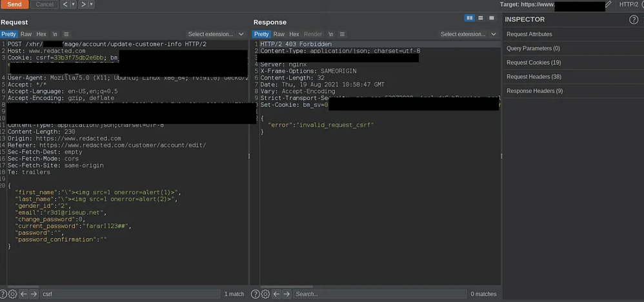644x302 pixels.
Task: Go to previous Response search match
Action: point(276,294)
